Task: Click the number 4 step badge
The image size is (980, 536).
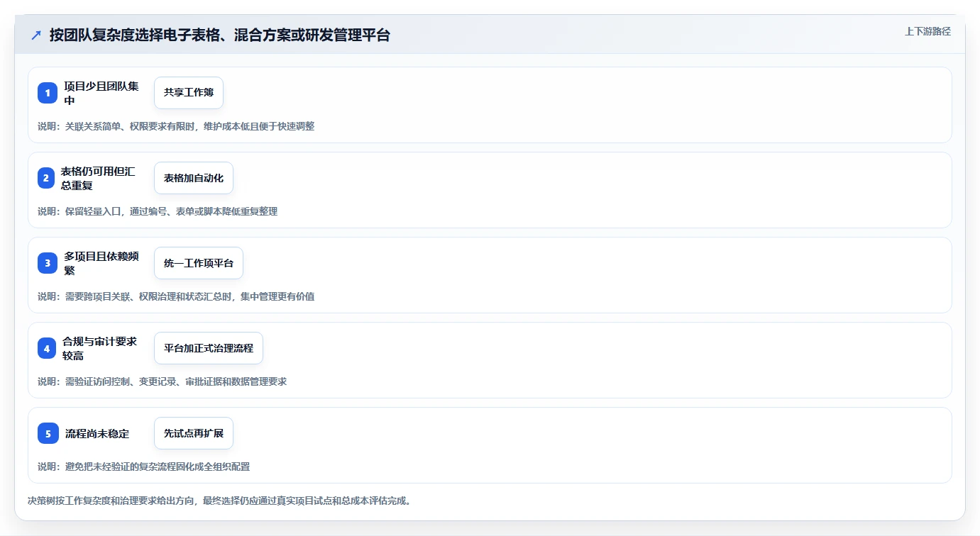Action: [47, 348]
